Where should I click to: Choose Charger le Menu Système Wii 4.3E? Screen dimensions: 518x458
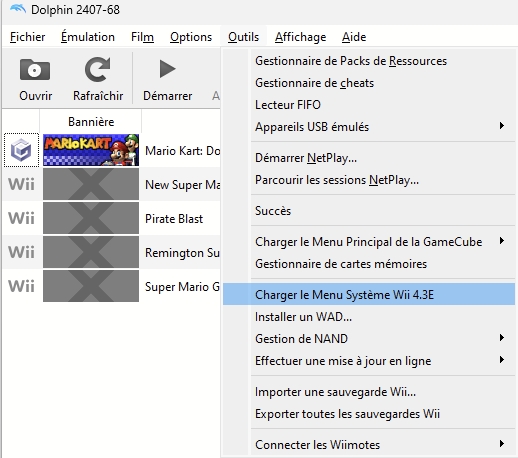pos(369,295)
